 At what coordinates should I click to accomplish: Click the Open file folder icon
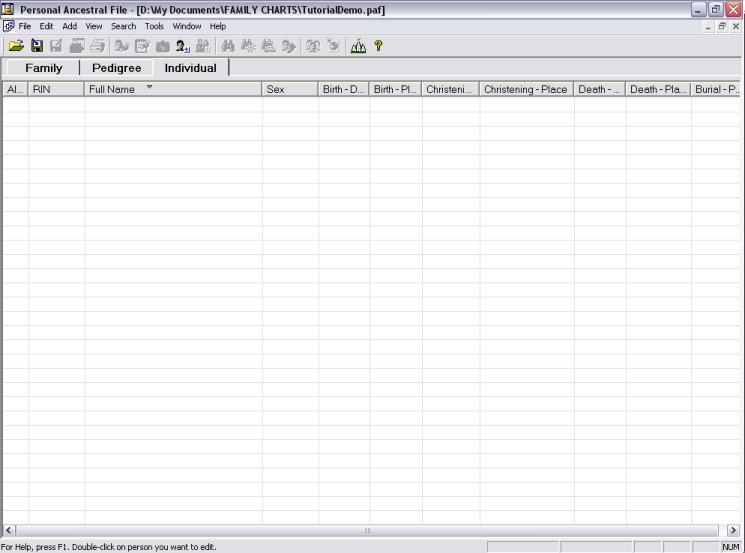16,46
